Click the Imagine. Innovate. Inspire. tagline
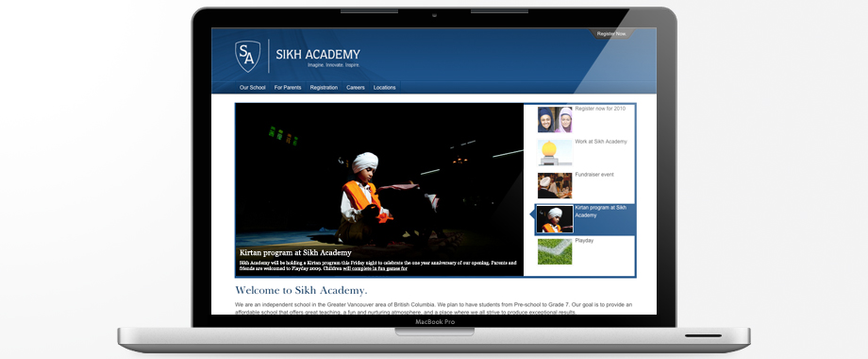Image resolution: width=868 pixels, height=359 pixels. 334,65
